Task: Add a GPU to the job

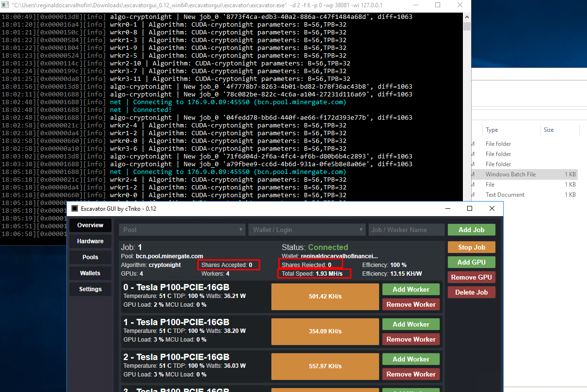Action: coord(471,262)
